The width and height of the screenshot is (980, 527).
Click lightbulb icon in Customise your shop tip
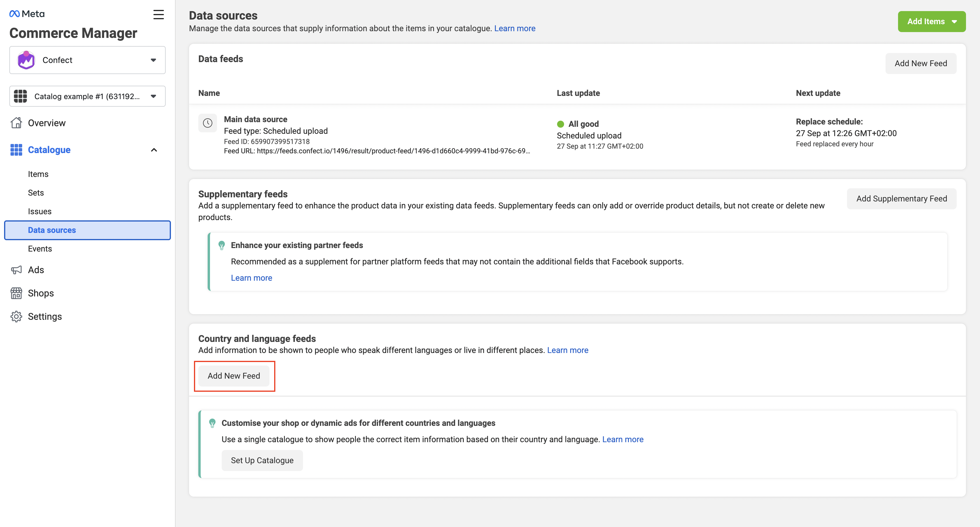(212, 423)
